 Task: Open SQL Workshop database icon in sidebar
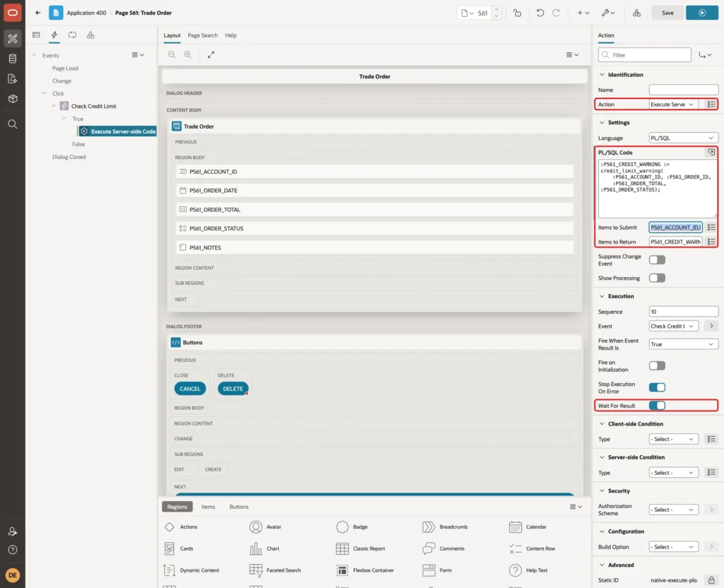pyautogui.click(x=13, y=59)
